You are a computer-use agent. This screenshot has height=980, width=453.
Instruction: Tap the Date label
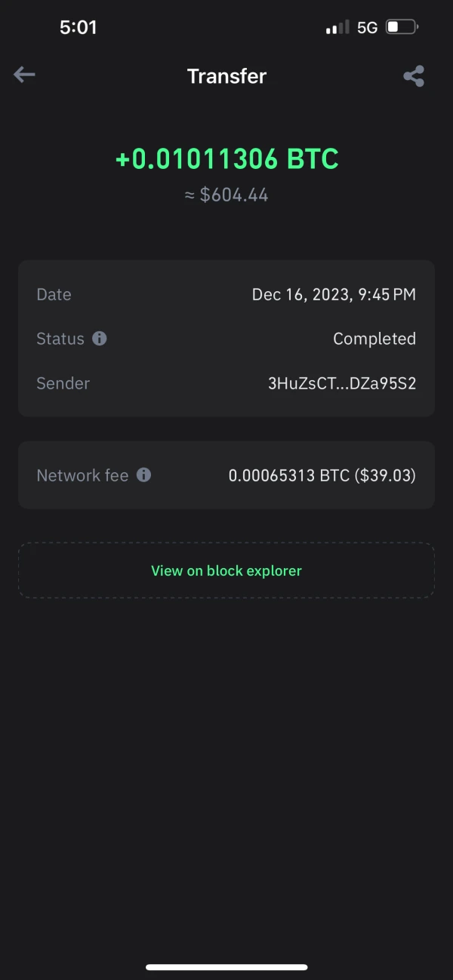pos(54,294)
